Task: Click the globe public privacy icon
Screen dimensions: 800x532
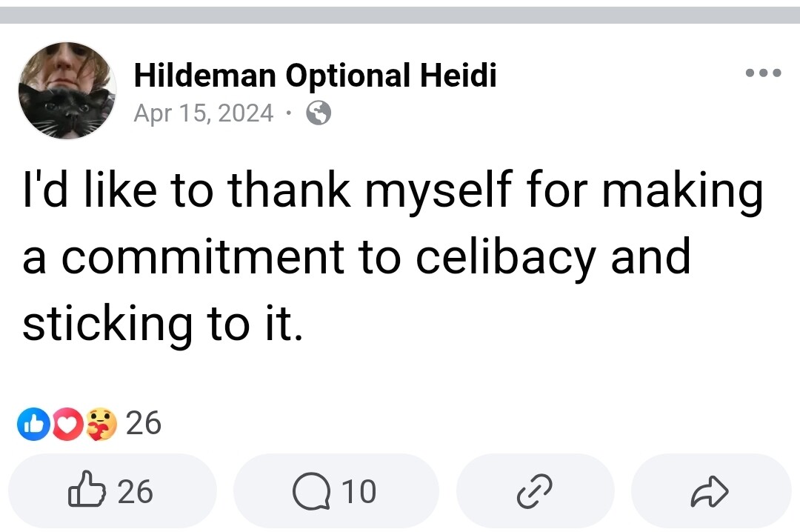Action: (x=319, y=113)
